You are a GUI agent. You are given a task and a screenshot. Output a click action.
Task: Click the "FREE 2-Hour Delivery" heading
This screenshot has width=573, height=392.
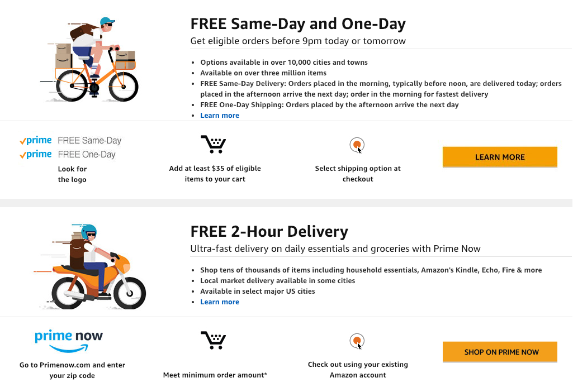(x=269, y=231)
